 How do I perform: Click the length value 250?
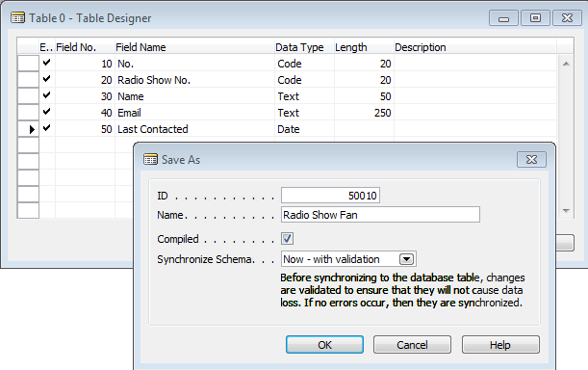364,113
